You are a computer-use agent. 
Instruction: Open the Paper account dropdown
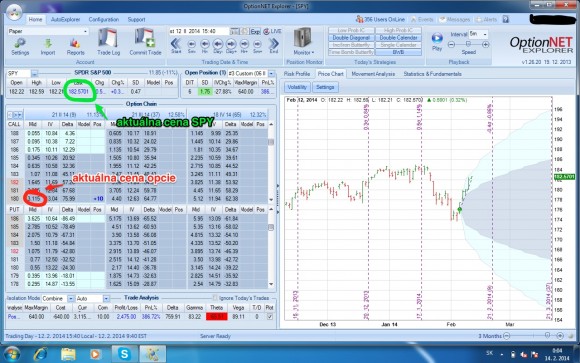(85, 31)
